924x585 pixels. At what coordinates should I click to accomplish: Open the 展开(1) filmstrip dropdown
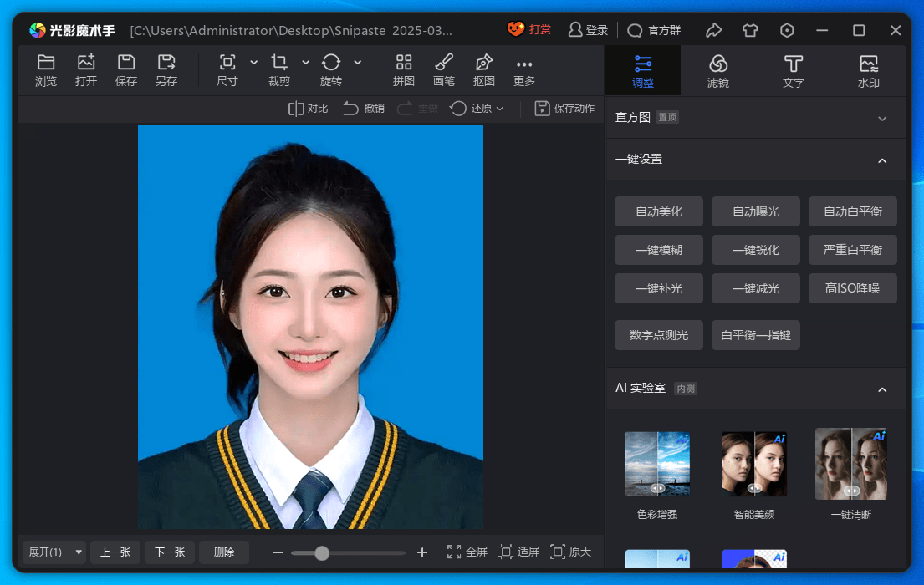click(53, 552)
